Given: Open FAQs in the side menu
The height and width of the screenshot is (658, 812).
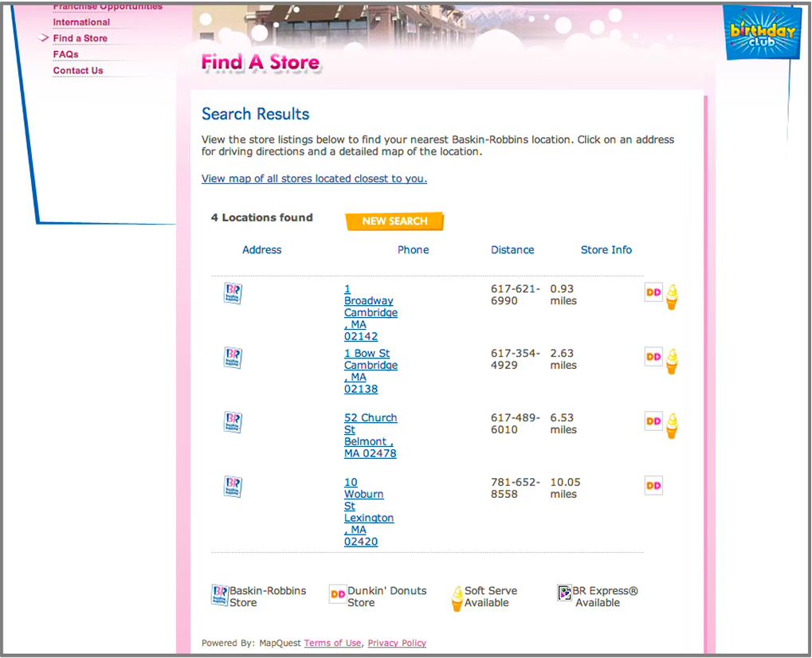Looking at the screenshot, I should (66, 54).
